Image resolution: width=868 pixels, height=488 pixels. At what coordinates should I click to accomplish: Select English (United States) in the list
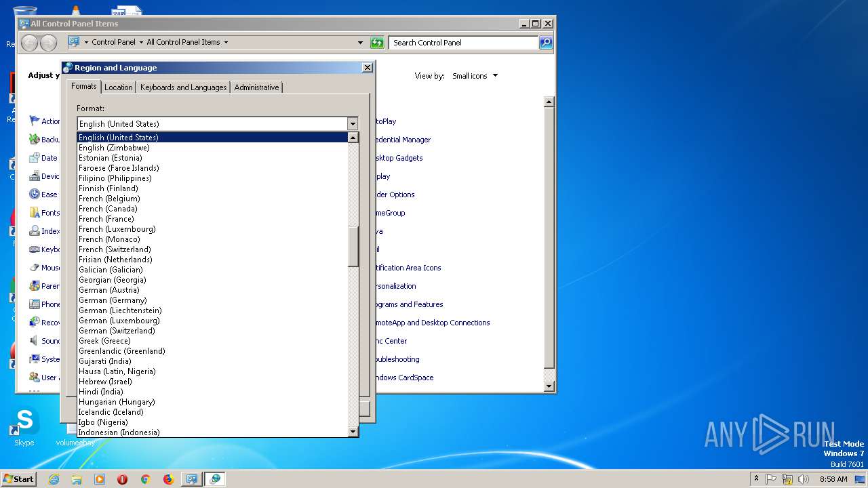coord(212,138)
